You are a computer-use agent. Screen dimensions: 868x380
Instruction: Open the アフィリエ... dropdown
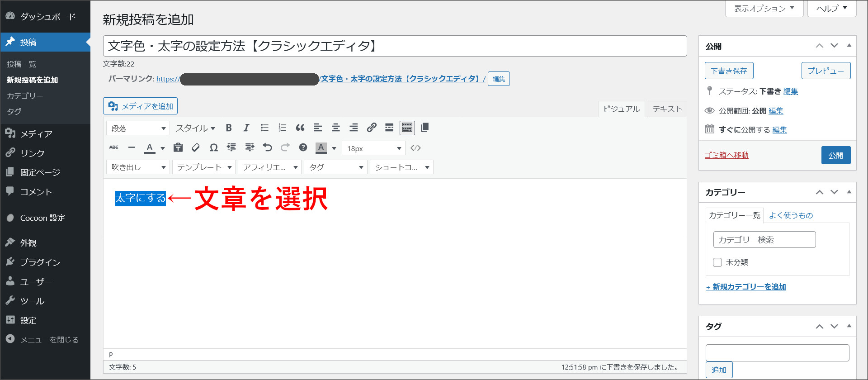tap(270, 167)
